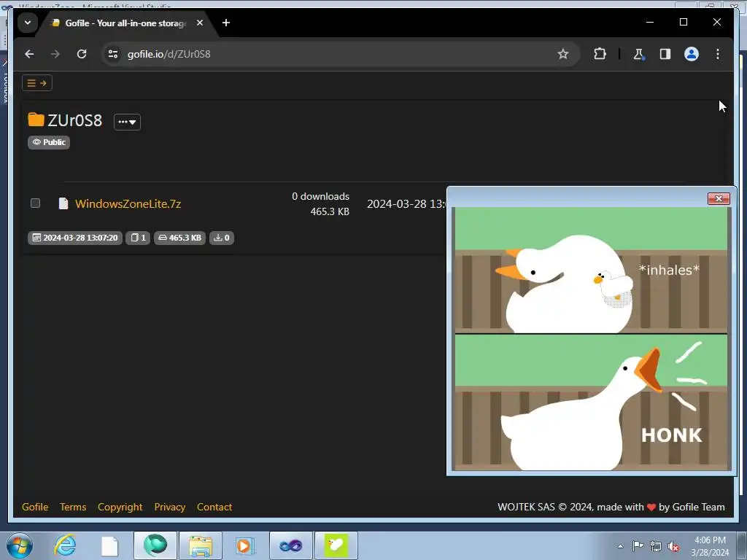Close the Gofile tab
The width and height of the screenshot is (747, 560).
click(x=200, y=23)
